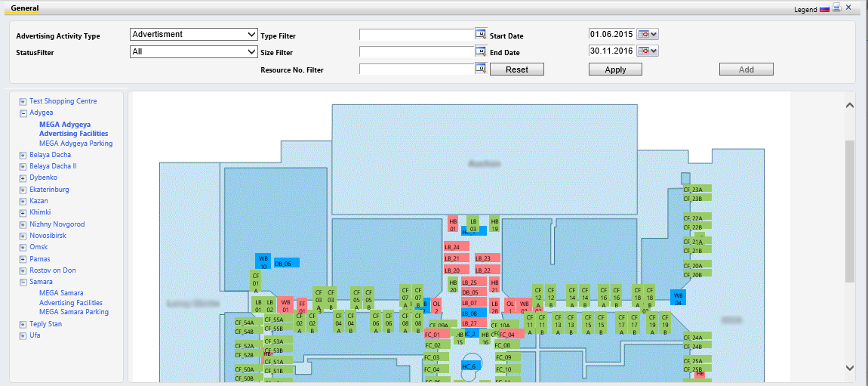This screenshot has width=868, height=386.
Task: Expand the Belaya Dacha tree node
Action: 23,155
